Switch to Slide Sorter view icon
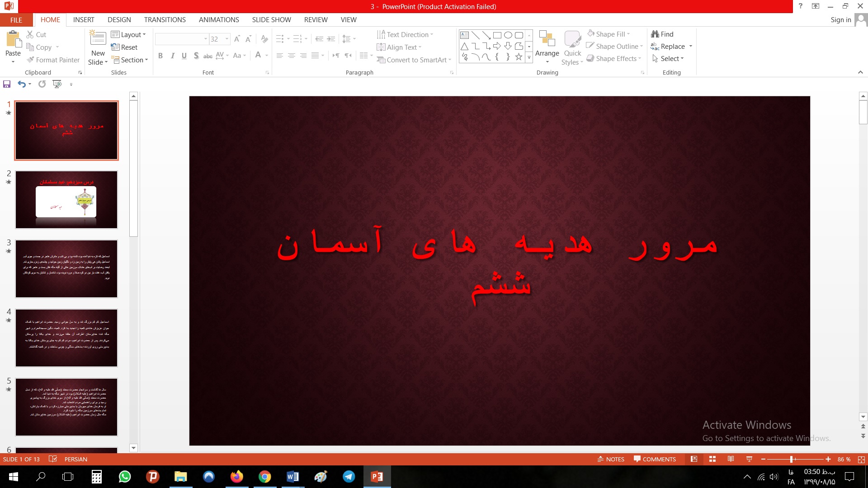This screenshot has height=488, width=868. pyautogui.click(x=712, y=459)
